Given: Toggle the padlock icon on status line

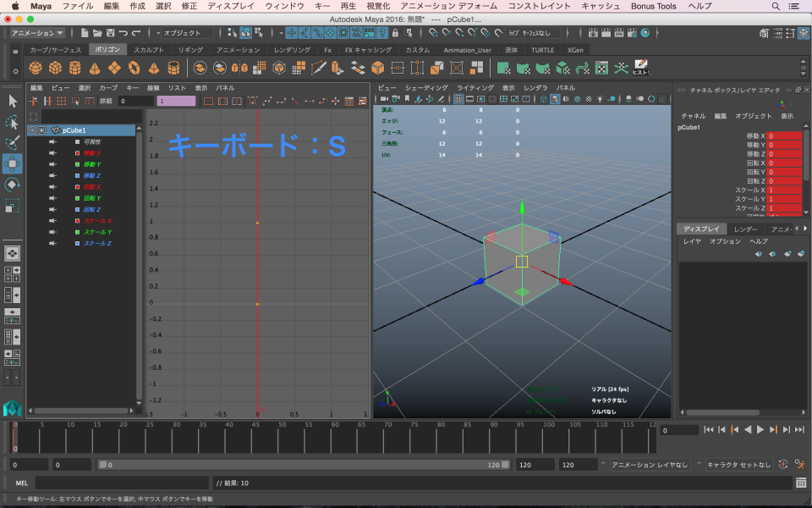Looking at the screenshot, I should click(x=395, y=33).
